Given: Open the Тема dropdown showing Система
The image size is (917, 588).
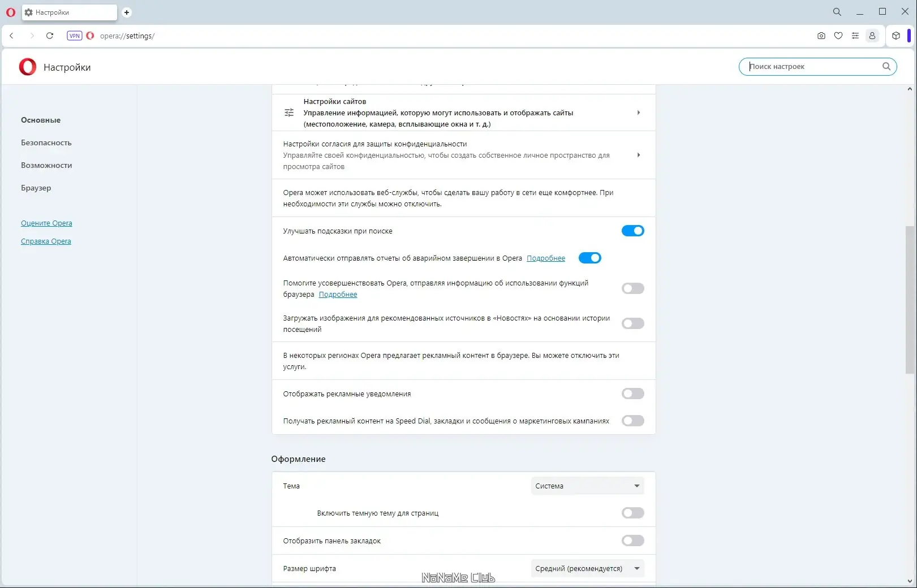Looking at the screenshot, I should point(588,486).
